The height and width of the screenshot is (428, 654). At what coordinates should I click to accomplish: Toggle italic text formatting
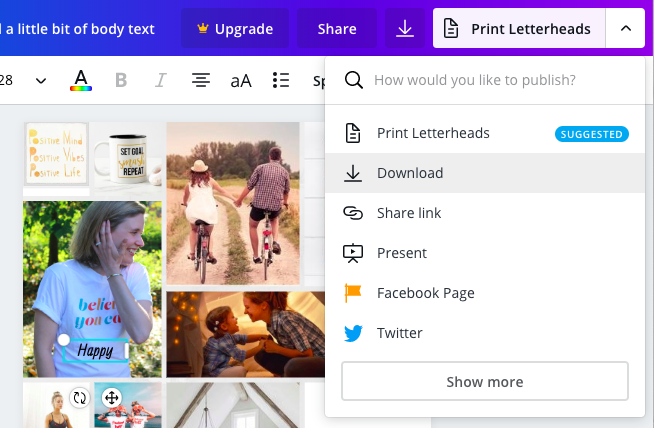(x=160, y=80)
